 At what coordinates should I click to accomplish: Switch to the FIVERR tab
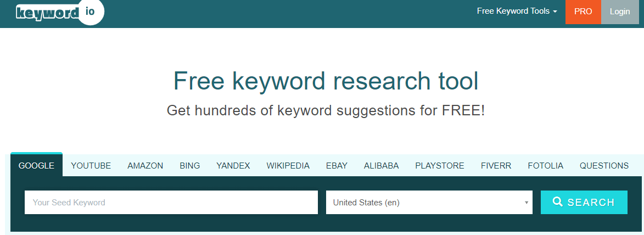(496, 166)
